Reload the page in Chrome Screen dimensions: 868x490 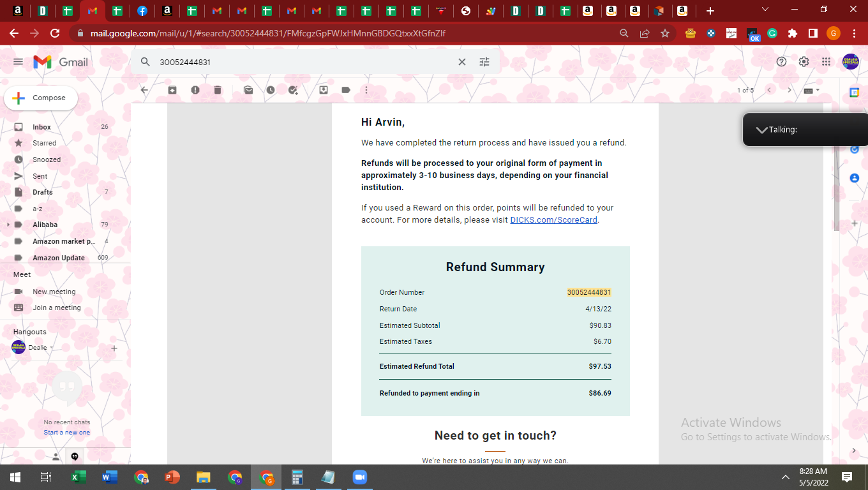pos(55,33)
